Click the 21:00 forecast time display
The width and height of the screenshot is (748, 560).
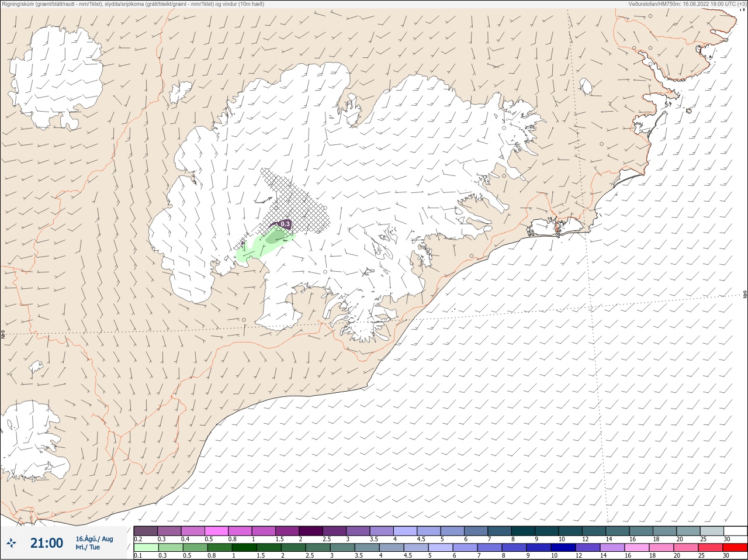pyautogui.click(x=47, y=543)
